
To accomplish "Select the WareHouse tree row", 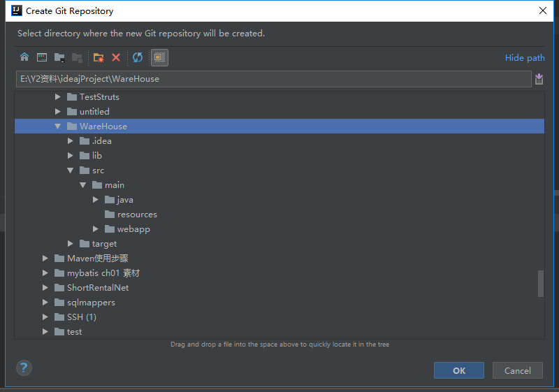I will tap(279, 126).
